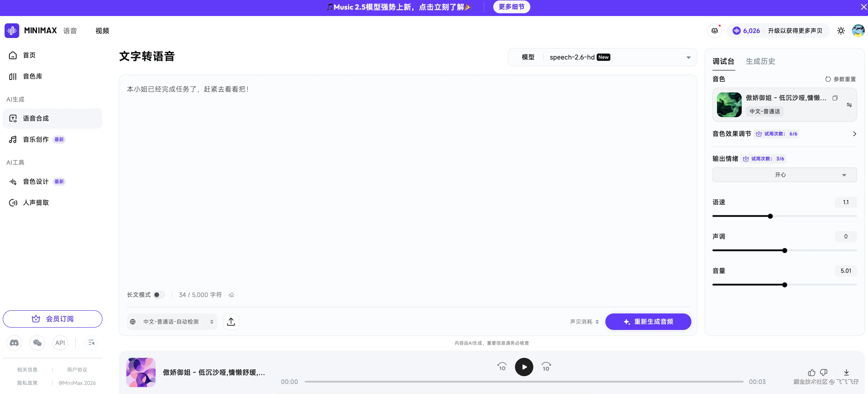Viewport: 868px width, 394px height.
Task: Switch to the 调试台 tab
Action: coord(723,61)
